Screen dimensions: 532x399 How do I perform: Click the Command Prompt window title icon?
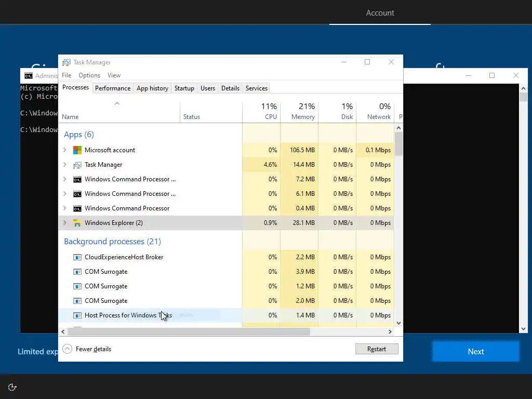(x=29, y=76)
